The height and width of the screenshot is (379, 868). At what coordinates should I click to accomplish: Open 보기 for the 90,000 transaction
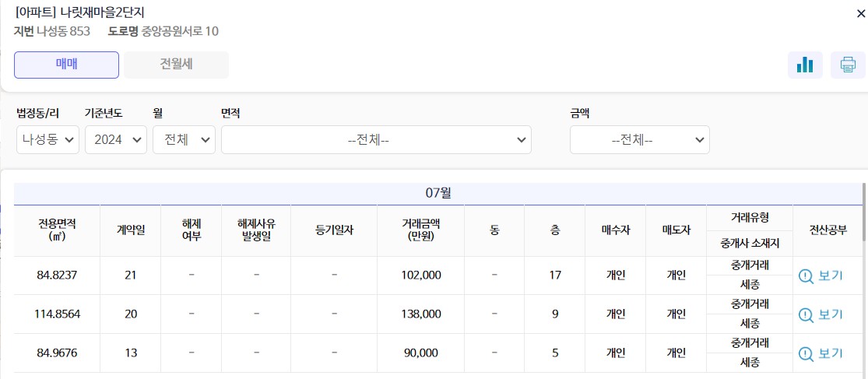pyautogui.click(x=821, y=353)
